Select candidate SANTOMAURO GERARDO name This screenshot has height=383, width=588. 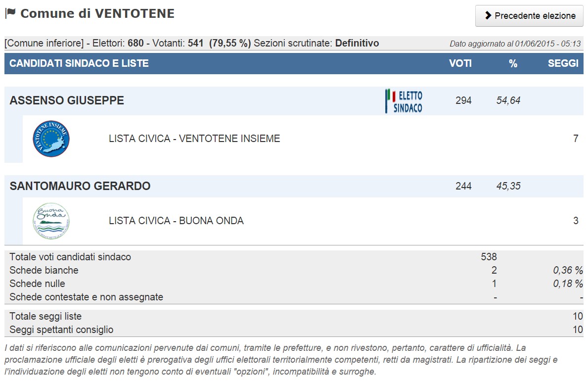click(x=80, y=186)
